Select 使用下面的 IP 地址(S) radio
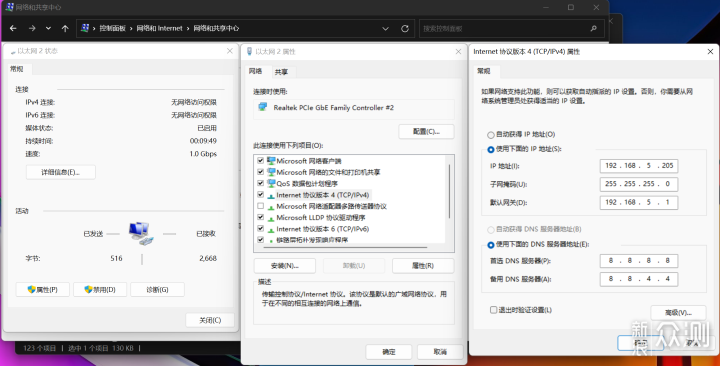The height and width of the screenshot is (366, 720). (490, 149)
